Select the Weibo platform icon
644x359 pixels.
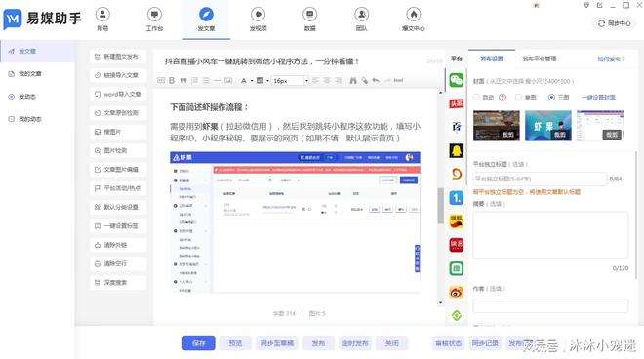coord(457,292)
